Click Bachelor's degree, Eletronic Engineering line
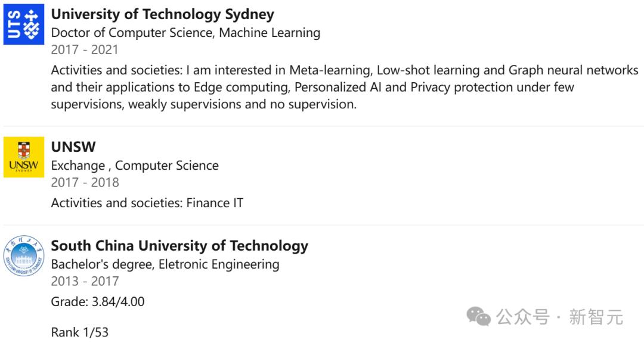 [x=165, y=264]
